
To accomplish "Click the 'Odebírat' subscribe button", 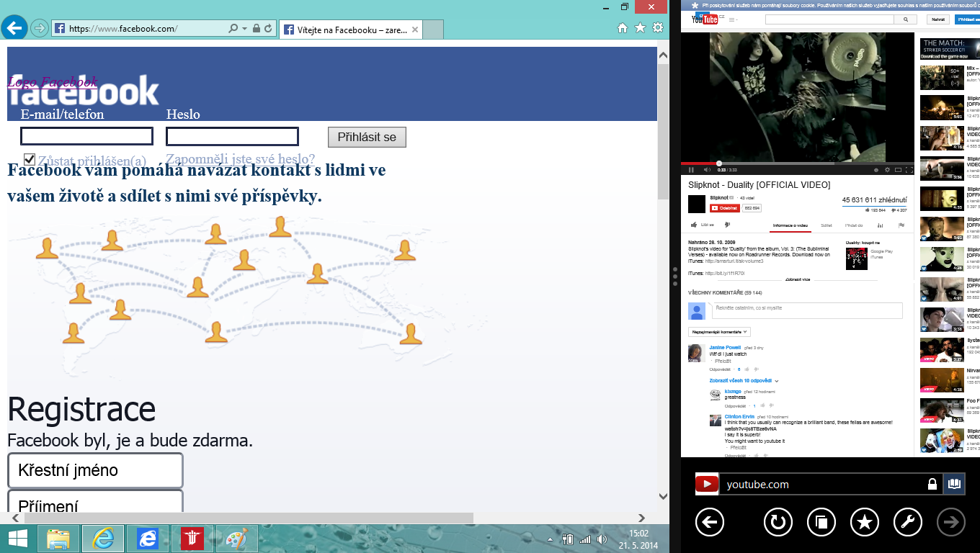I will click(724, 208).
